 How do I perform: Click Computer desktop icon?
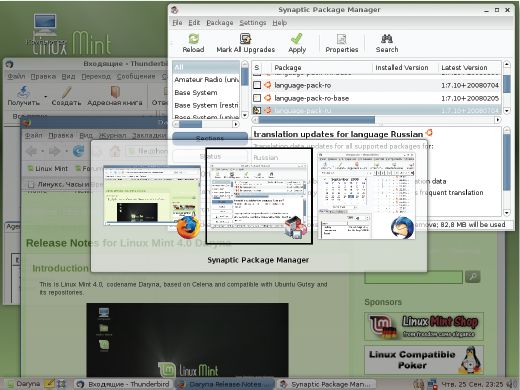(45, 25)
